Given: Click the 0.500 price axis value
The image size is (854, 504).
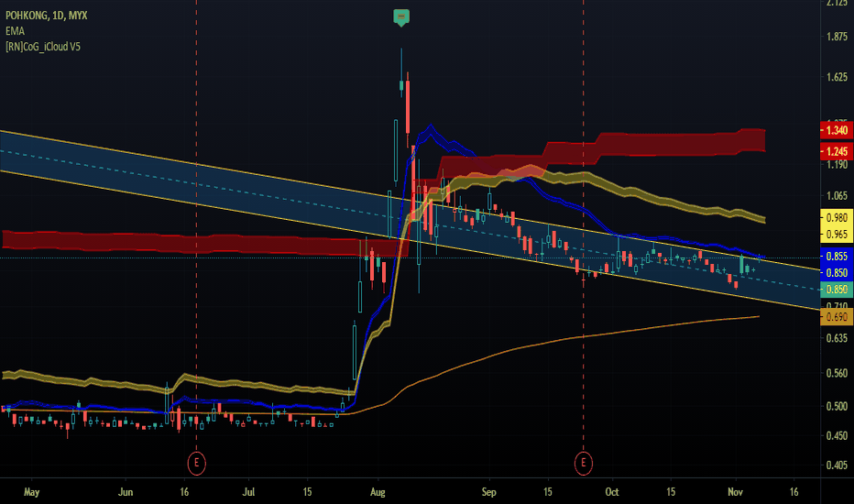Looking at the screenshot, I should coord(838,406).
